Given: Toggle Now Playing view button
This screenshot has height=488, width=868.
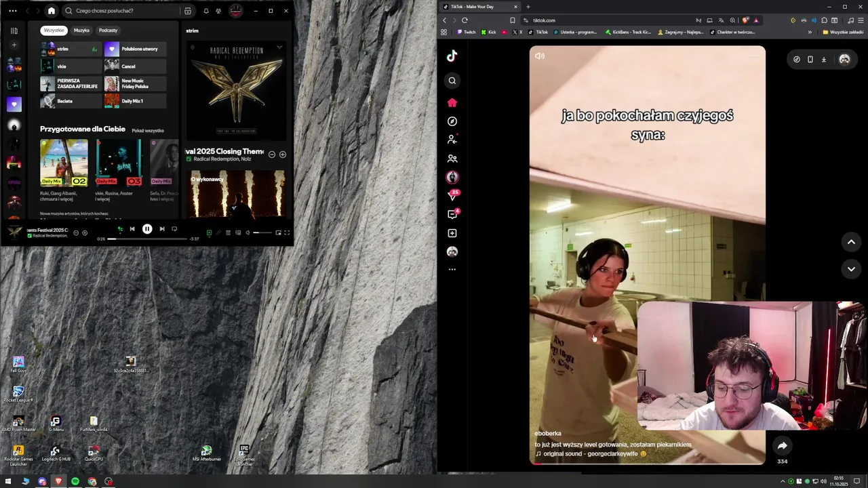Looking at the screenshot, I should pyautogui.click(x=209, y=232).
